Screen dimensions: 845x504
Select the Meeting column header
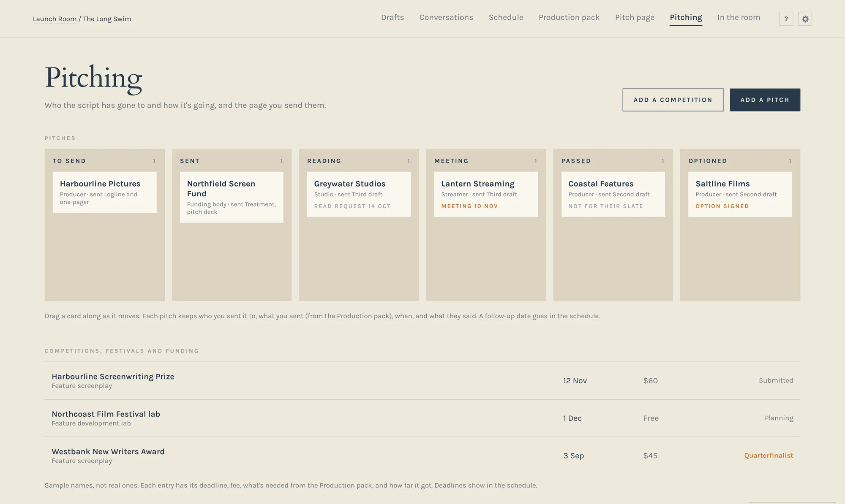[x=451, y=161]
